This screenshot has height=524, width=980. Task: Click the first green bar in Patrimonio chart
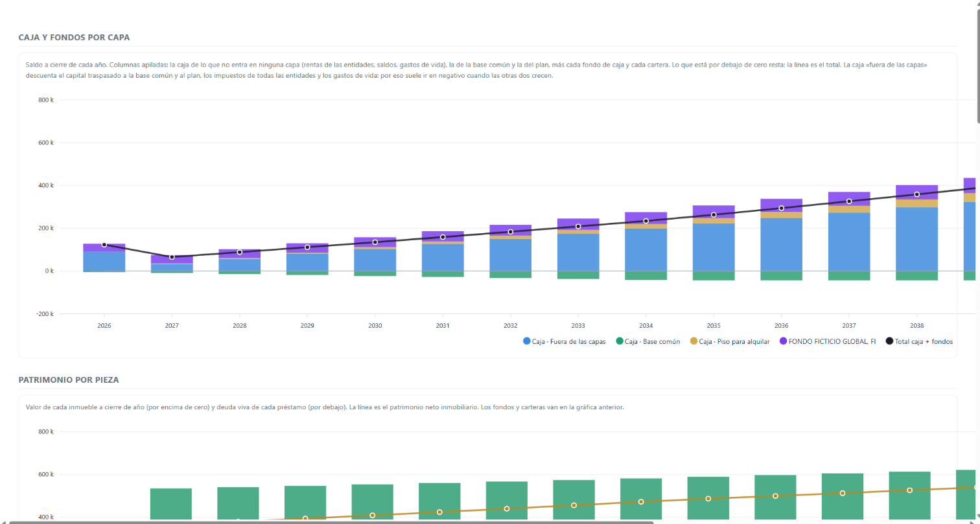click(171, 505)
